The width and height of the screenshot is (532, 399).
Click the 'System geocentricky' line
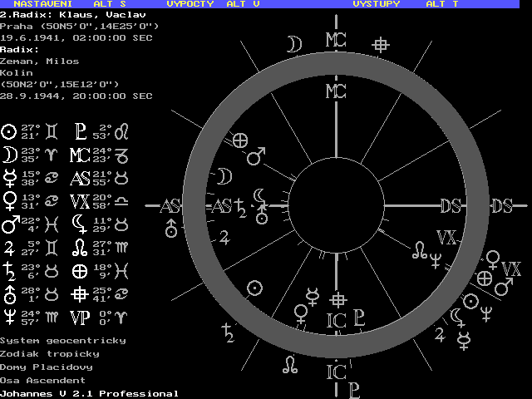click(63, 340)
